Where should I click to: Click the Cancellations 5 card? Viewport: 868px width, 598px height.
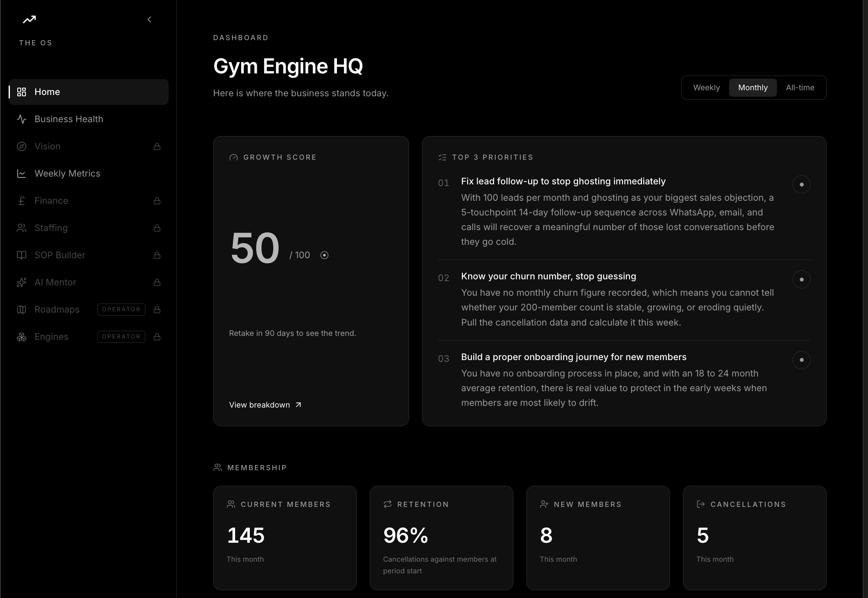[x=755, y=538]
